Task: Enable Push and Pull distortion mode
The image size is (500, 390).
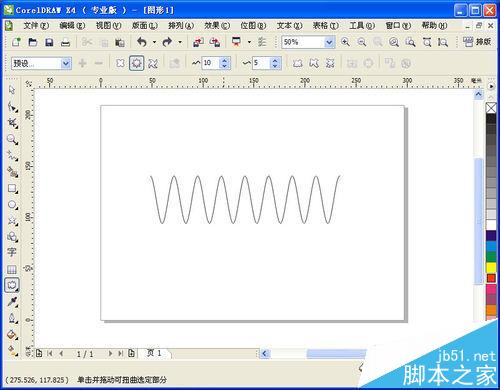Action: point(120,63)
